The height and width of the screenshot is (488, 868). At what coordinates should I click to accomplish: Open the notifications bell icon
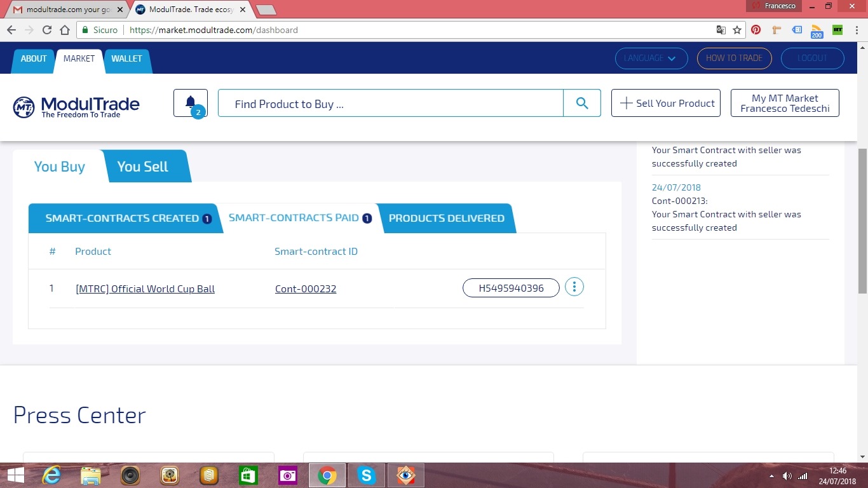pyautogui.click(x=191, y=103)
